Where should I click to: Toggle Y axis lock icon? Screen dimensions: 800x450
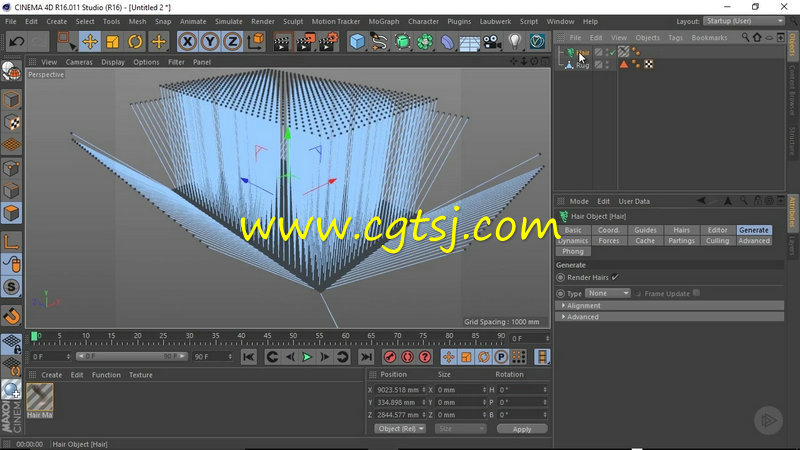(x=210, y=41)
